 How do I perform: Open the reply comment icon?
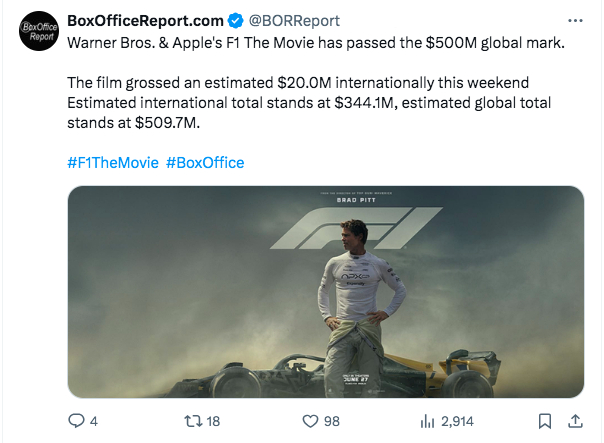(x=76, y=421)
